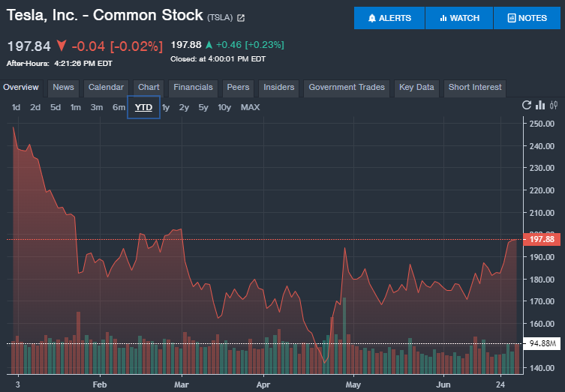565x392 pixels.
Task: Click the 197.88 price label on axis
Action: pyautogui.click(x=541, y=239)
